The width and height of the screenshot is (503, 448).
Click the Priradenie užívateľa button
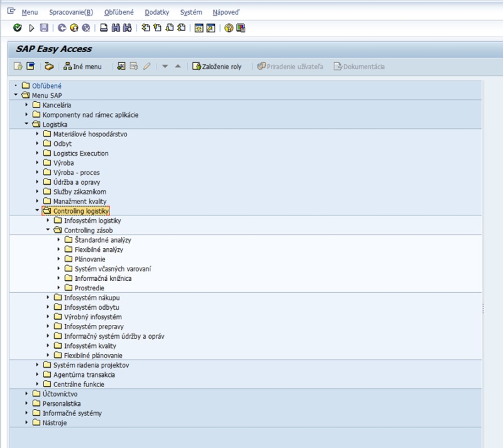pyautogui.click(x=290, y=67)
